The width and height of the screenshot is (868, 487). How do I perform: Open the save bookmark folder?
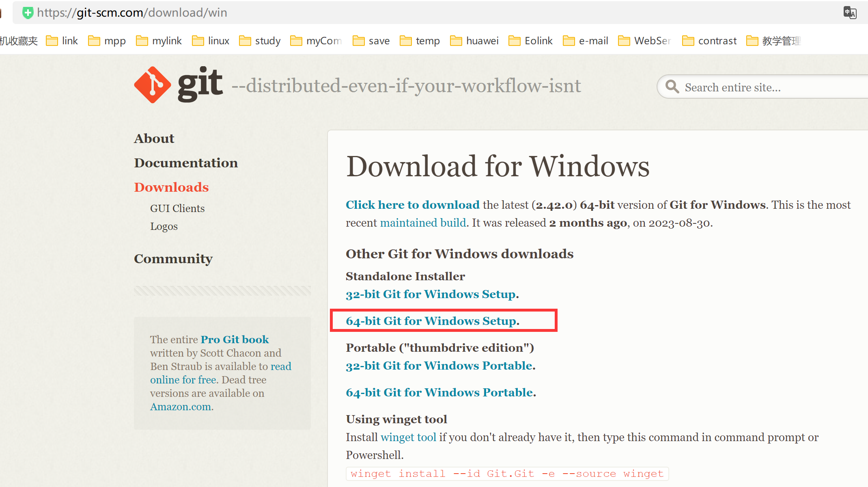[371, 41]
